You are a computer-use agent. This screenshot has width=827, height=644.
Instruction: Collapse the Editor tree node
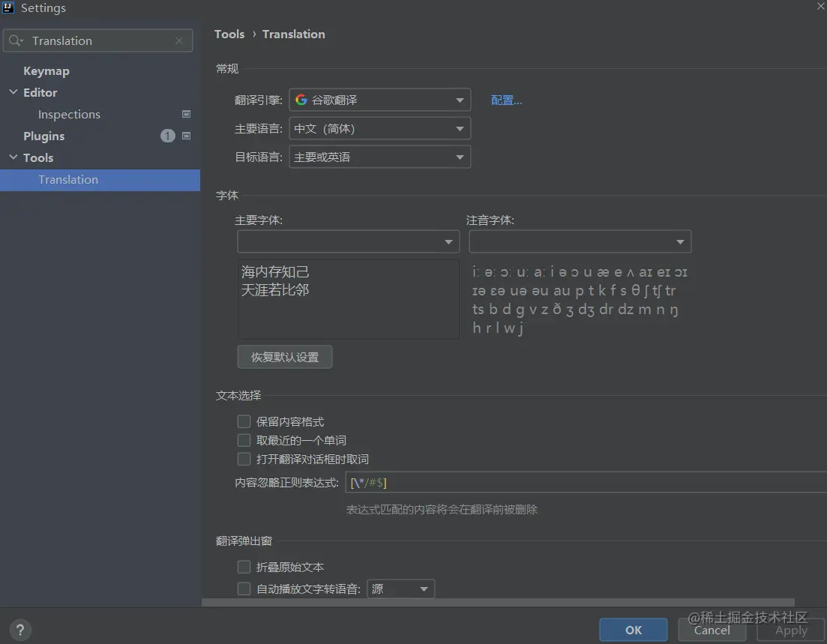[13, 91]
